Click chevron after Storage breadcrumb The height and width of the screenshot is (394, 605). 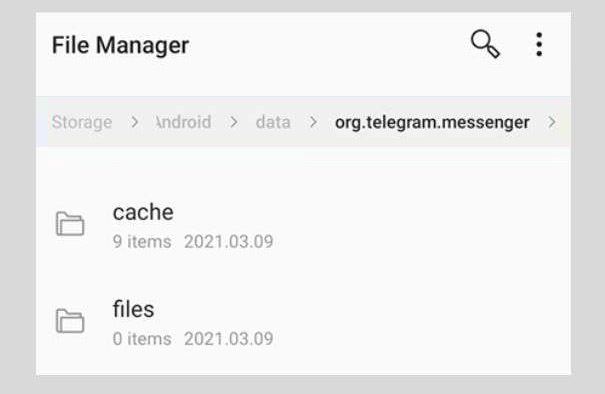pos(134,122)
